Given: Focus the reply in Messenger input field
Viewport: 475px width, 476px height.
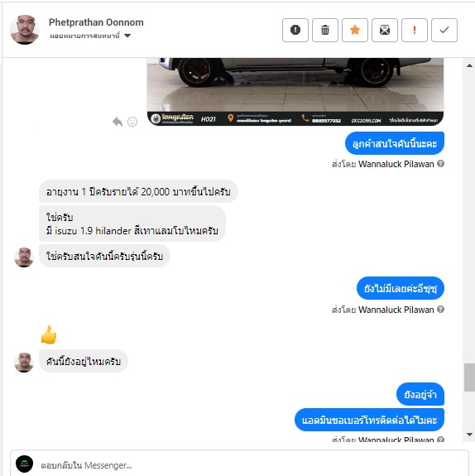Looking at the screenshot, I should pos(252,465).
